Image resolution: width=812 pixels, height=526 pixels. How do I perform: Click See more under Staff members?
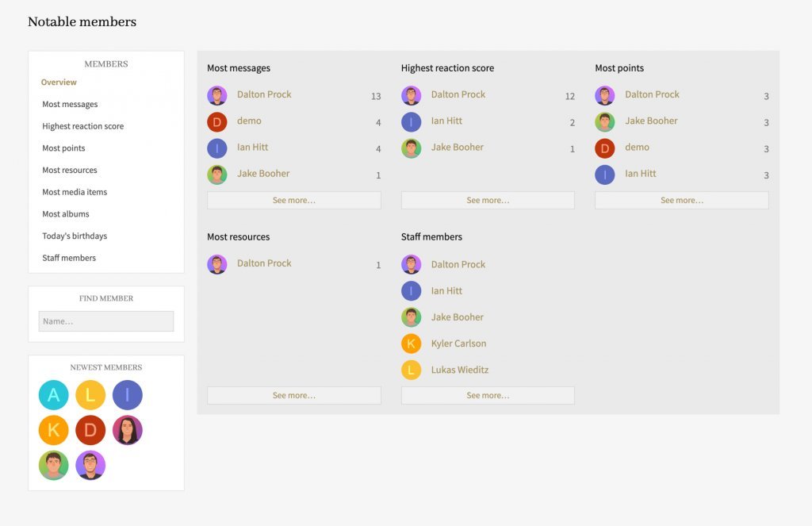(488, 395)
